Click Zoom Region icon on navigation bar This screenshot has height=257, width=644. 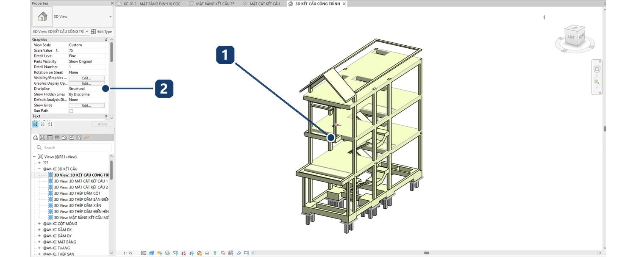(x=597, y=82)
